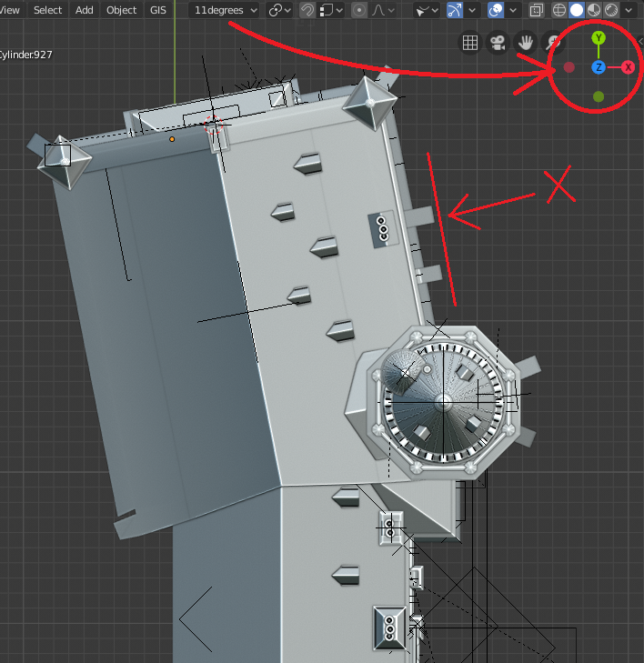This screenshot has height=663, width=644.
Task: Switch to solid viewport shading
Action: [x=577, y=10]
